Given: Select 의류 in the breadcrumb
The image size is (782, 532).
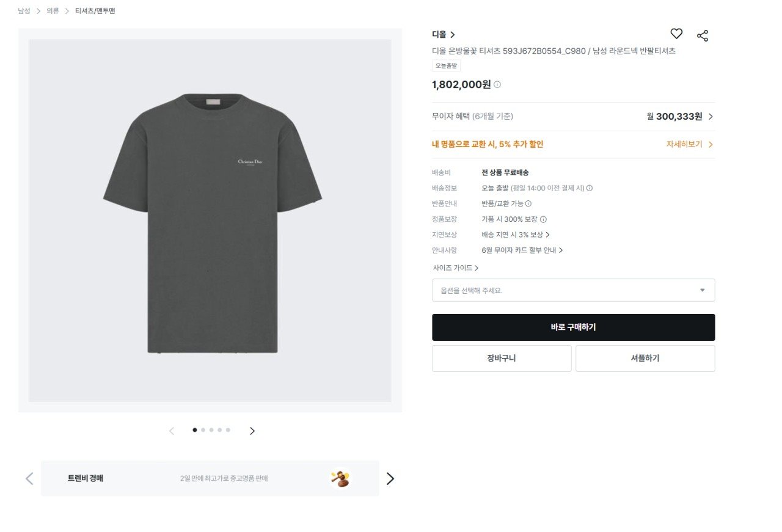Looking at the screenshot, I should [x=53, y=11].
